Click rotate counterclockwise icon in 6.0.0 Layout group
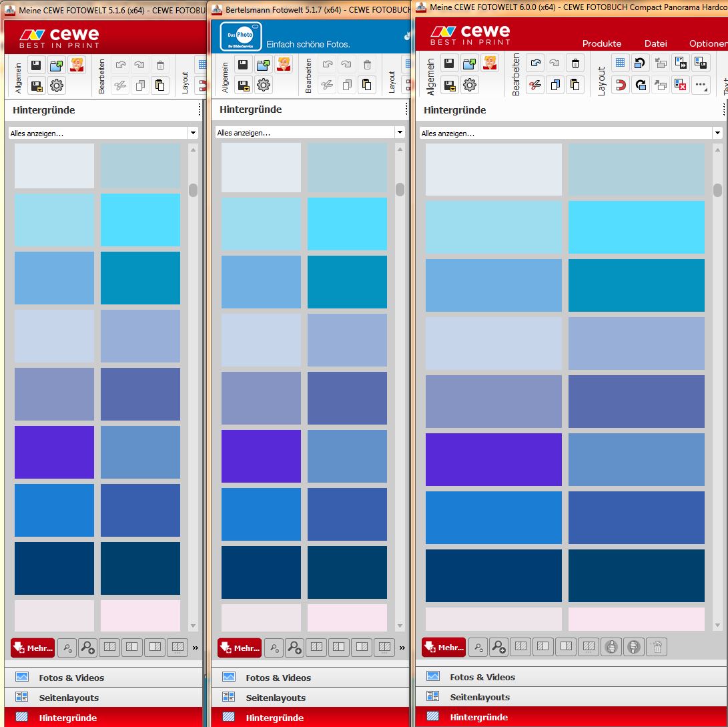728x727 pixels. pos(640,63)
